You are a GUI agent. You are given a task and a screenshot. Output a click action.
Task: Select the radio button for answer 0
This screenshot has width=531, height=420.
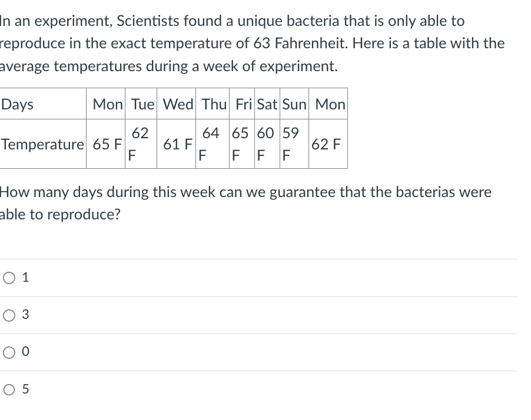8,352
